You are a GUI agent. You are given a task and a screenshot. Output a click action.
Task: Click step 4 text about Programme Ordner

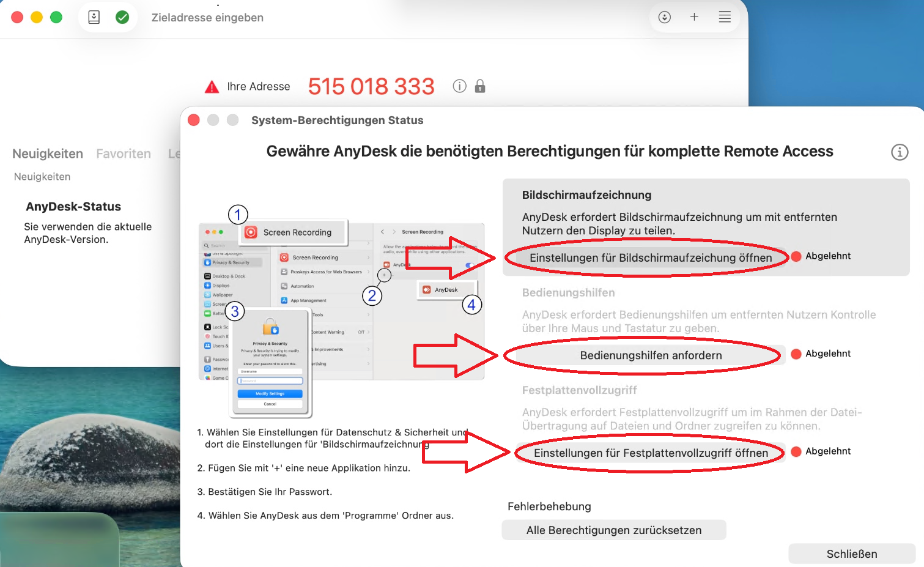point(325,516)
